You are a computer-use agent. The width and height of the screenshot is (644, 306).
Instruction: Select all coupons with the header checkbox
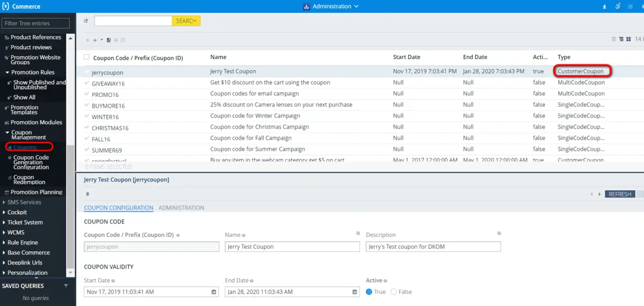pos(87,57)
